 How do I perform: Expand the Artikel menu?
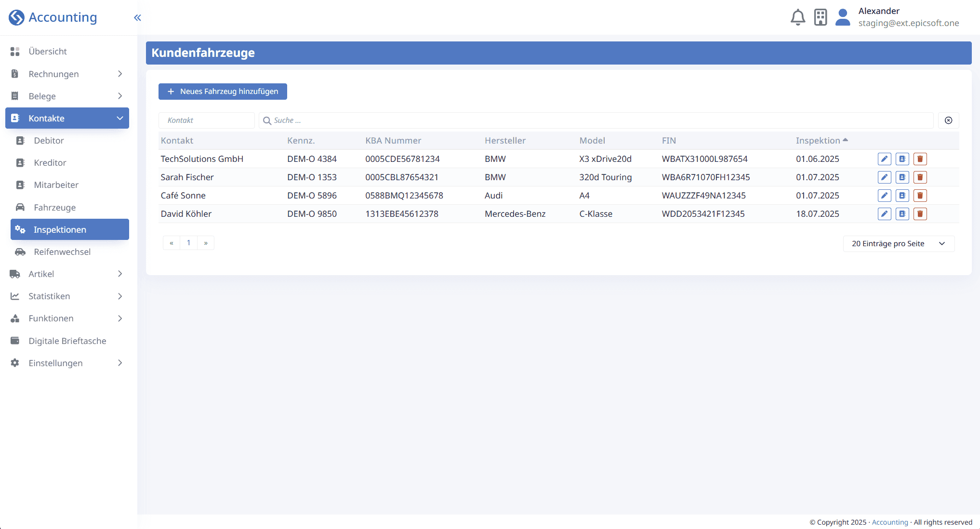coord(67,274)
